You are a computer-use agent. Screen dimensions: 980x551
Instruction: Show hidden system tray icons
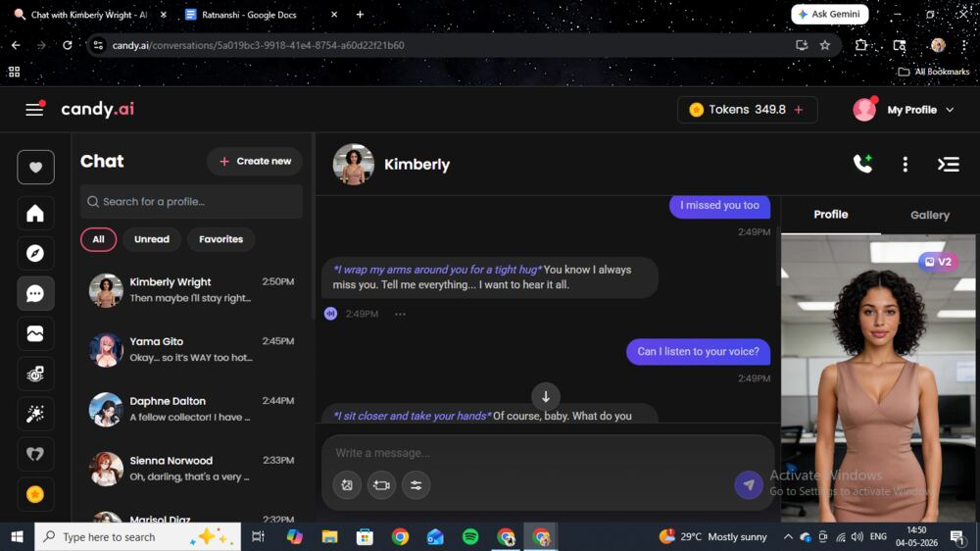pyautogui.click(x=788, y=536)
